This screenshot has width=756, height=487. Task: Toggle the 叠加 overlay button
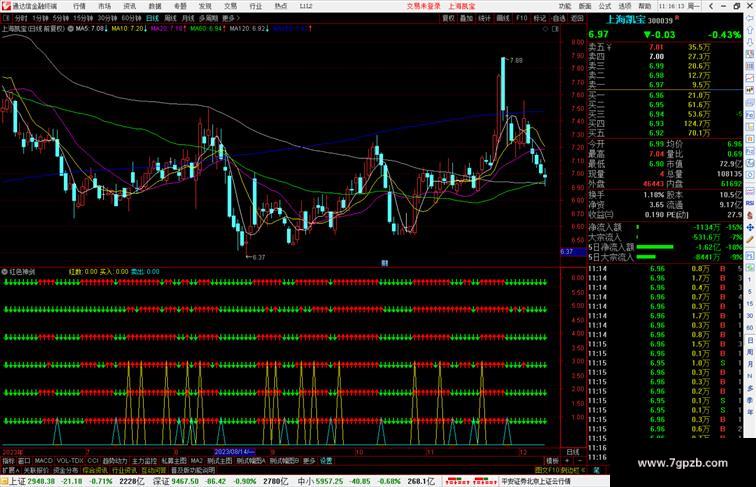coord(466,18)
